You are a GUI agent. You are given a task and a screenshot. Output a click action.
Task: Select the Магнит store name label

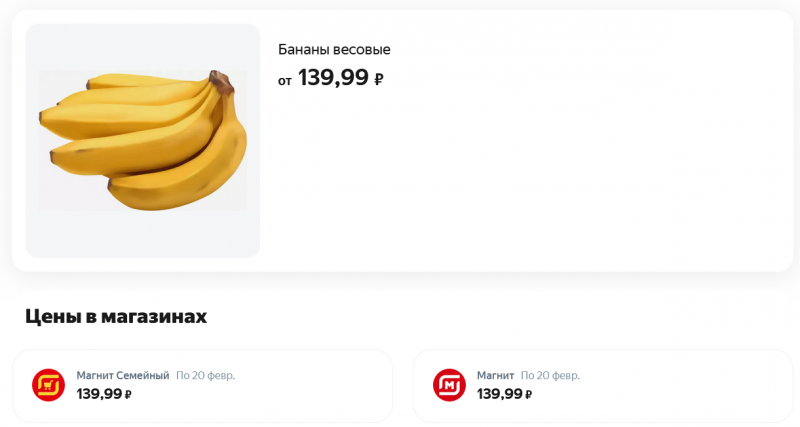pyautogui.click(x=495, y=376)
